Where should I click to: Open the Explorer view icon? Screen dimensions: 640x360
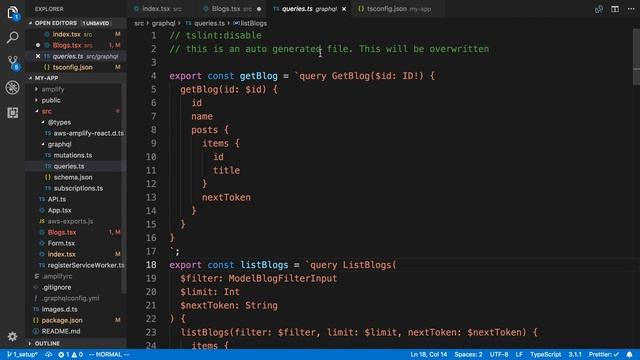tap(13, 13)
